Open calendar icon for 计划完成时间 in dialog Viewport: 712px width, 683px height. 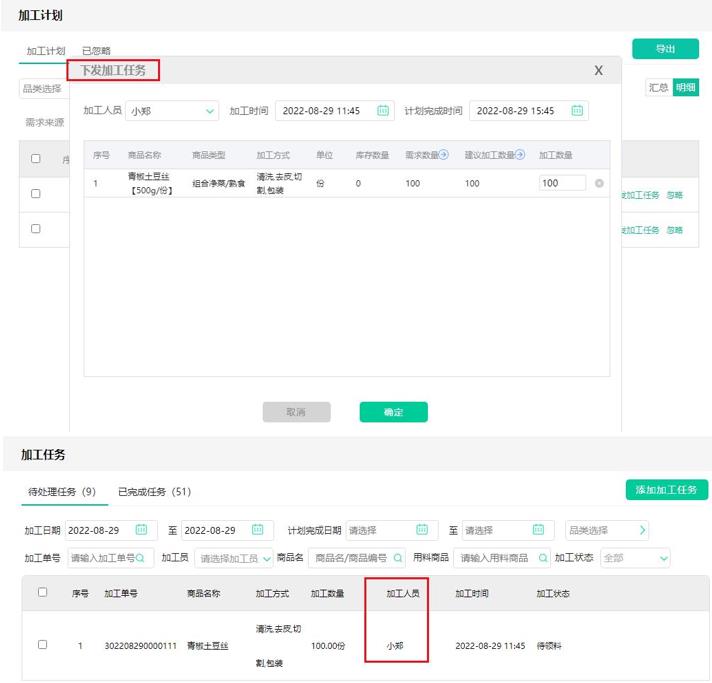(x=577, y=111)
